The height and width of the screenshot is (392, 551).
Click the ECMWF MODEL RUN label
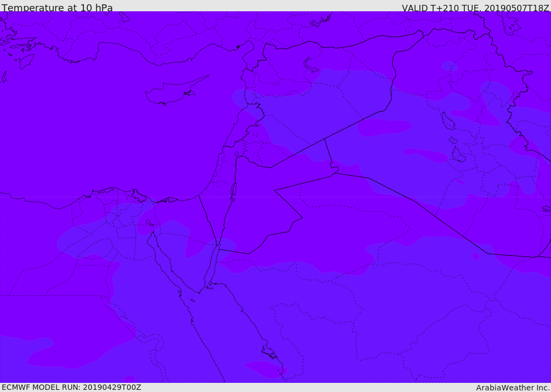71,387
